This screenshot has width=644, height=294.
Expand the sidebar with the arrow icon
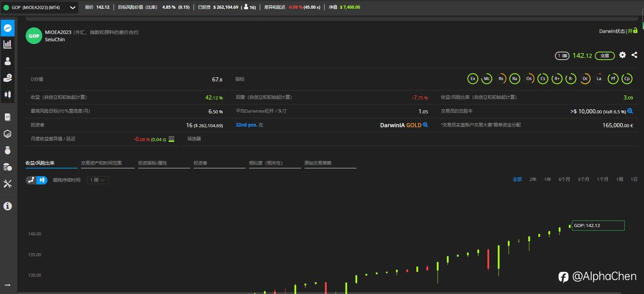tap(8, 285)
